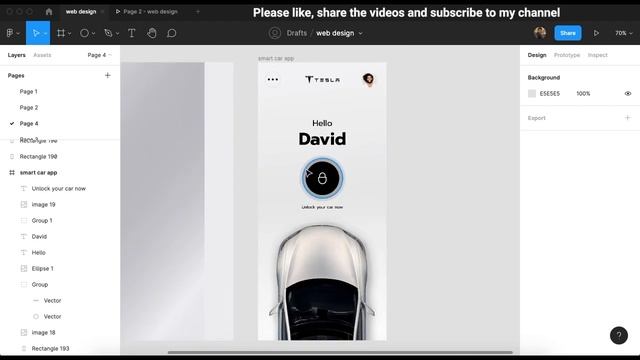This screenshot has height=360, width=640.
Task: Add an export setting with plus icon
Action: tap(628, 118)
